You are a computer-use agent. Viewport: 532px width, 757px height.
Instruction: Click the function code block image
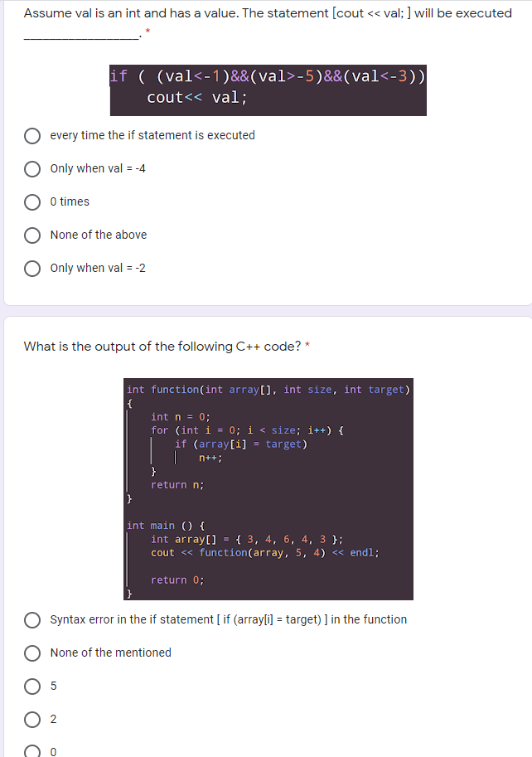click(268, 489)
